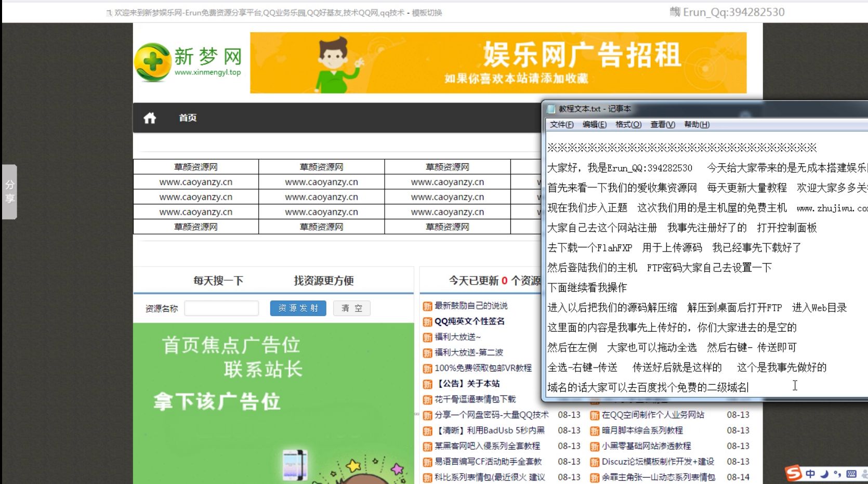Open 查看(V) menu in Notepad
This screenshot has width=868, height=484.
[662, 125]
